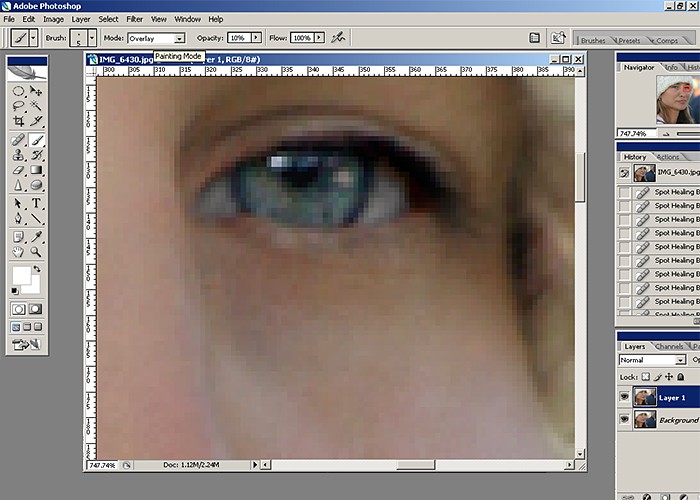Open the File menu
This screenshot has height=500, width=700.
pyautogui.click(x=9, y=19)
